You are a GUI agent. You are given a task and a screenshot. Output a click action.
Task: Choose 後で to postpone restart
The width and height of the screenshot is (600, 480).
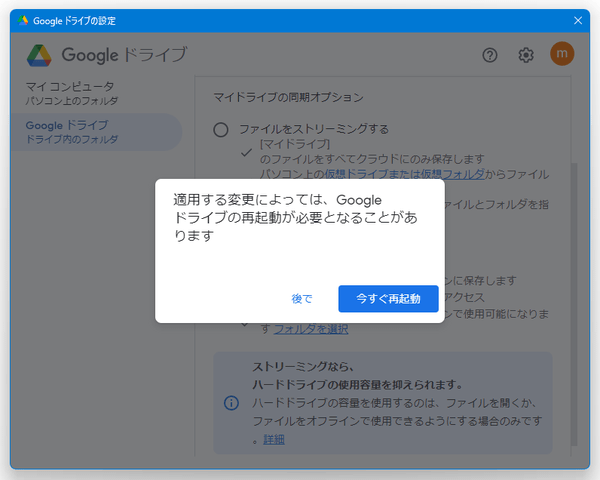301,299
